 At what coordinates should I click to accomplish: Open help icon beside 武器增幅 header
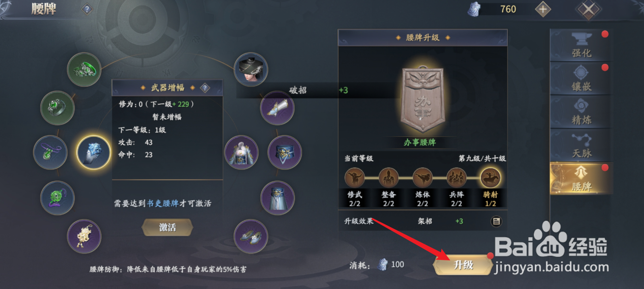(205, 88)
